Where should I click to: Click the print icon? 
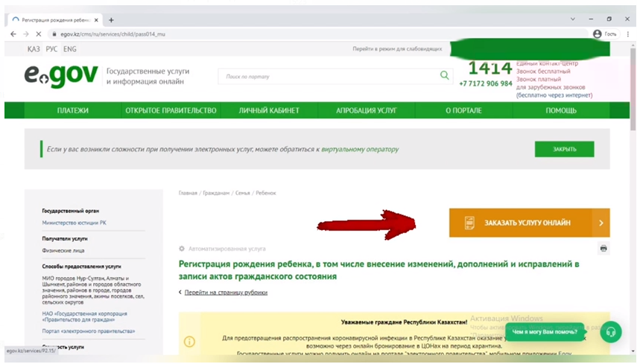tap(603, 248)
